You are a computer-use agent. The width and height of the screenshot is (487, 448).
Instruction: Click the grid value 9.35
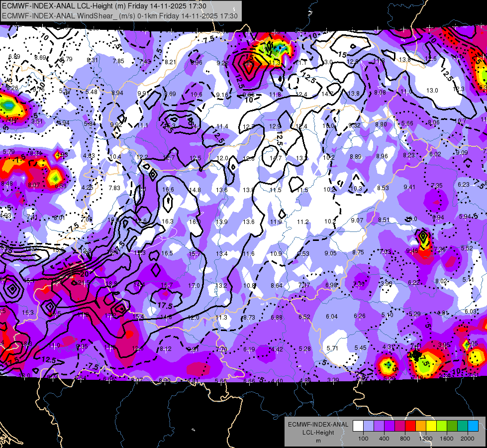(x=82, y=346)
